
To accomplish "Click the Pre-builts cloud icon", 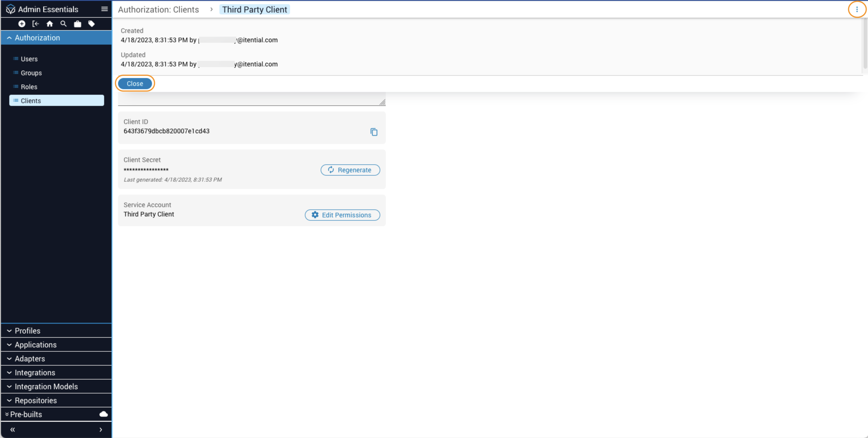I will [x=103, y=414].
